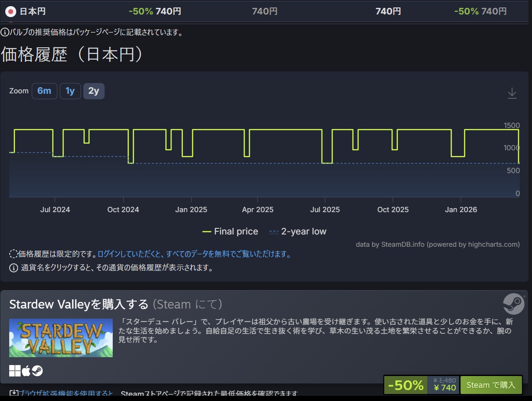532x401 pixels.
Task: Open the login link for full price history
Action: tap(194, 254)
